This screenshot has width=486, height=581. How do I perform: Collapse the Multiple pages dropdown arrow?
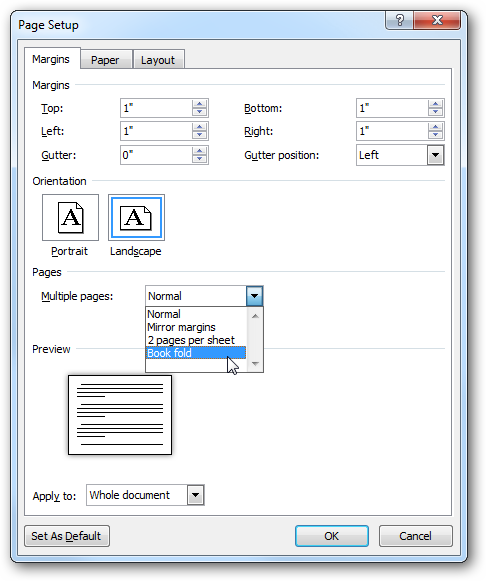[x=254, y=296]
